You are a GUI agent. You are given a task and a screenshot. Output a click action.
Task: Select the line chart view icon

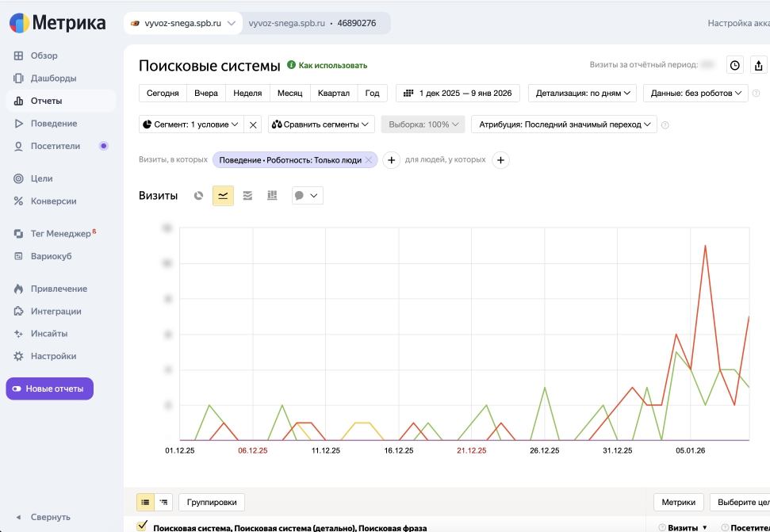click(x=223, y=196)
